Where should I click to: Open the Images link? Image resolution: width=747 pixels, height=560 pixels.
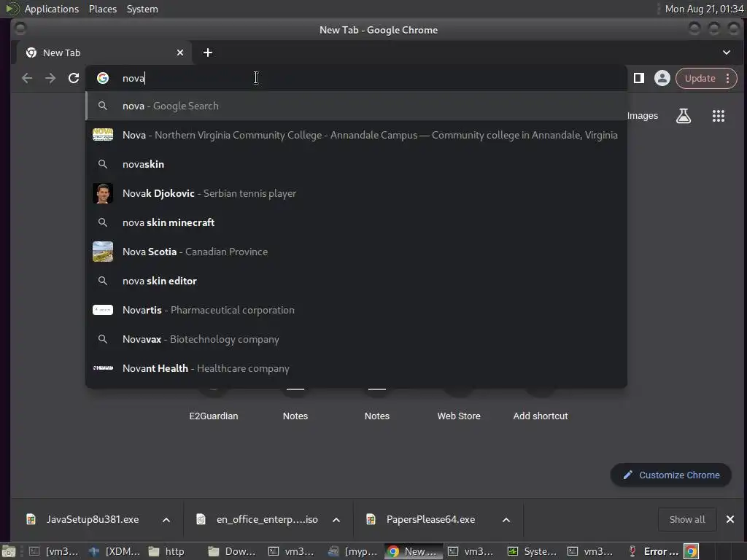642,116
